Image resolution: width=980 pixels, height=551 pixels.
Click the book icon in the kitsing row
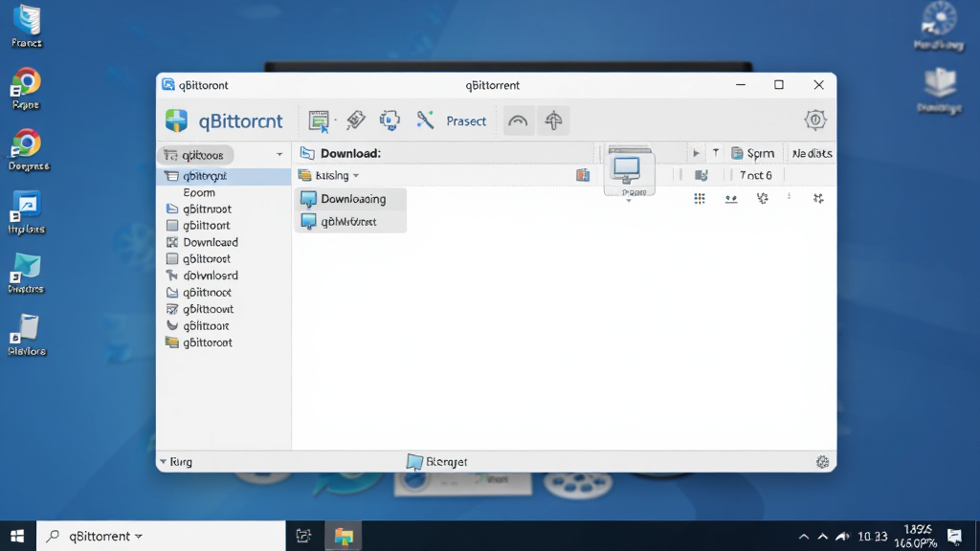coord(583,176)
